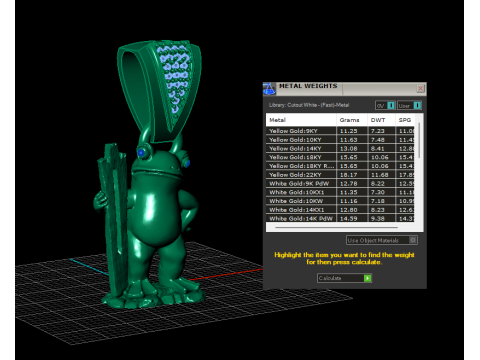
Task: Select the Yellow Gold:9KY row
Action: coord(340,131)
